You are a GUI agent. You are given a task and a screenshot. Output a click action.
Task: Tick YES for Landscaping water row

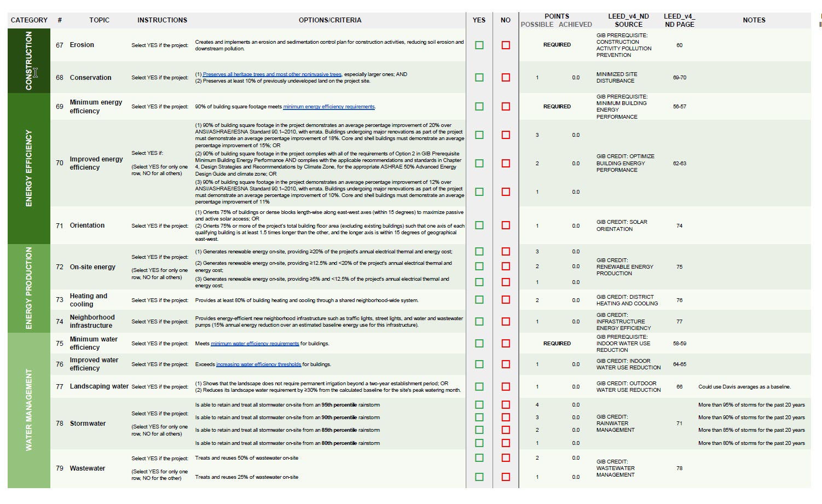[479, 387]
